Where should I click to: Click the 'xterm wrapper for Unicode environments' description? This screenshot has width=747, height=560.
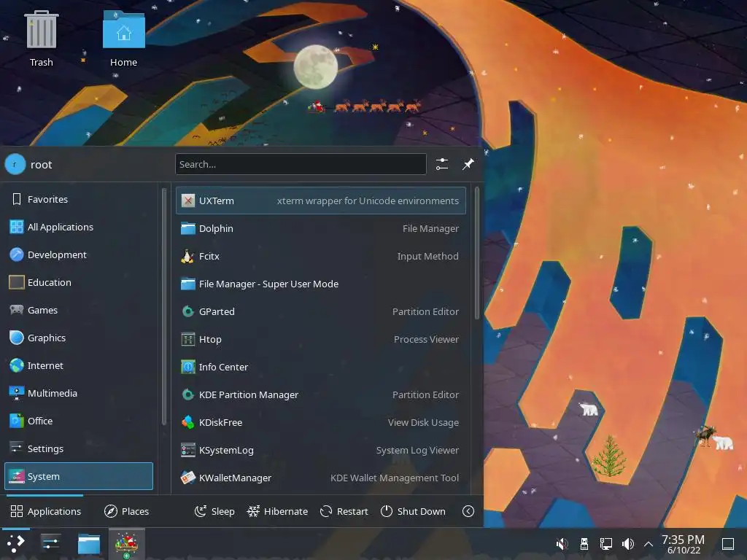[x=368, y=201]
